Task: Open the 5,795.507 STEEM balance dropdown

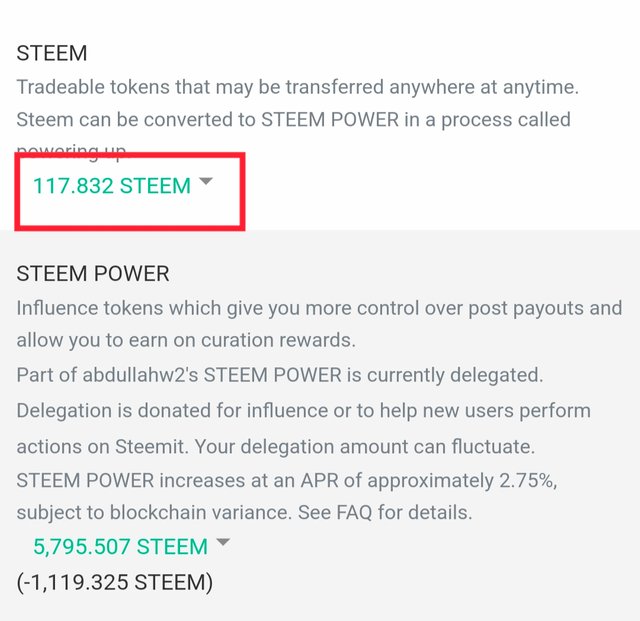Action: click(120, 547)
